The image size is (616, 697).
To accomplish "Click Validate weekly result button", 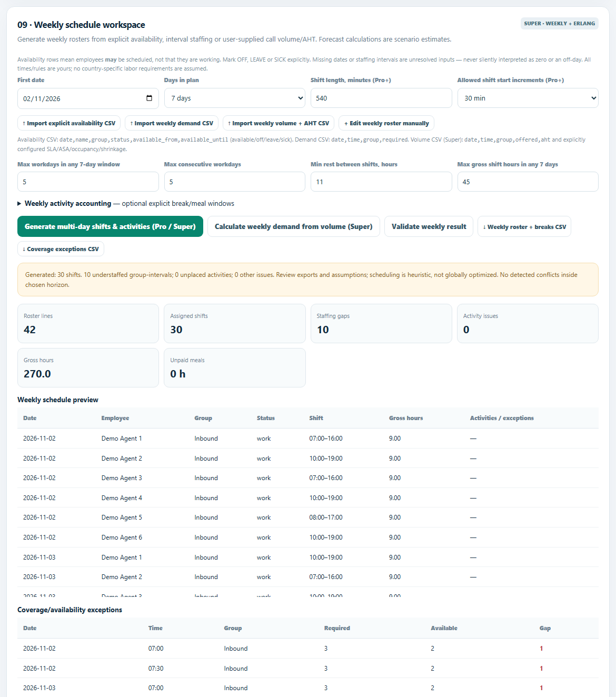I will point(429,226).
